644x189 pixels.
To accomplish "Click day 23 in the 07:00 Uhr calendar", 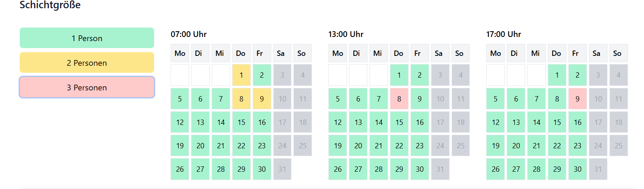I will coord(262,145).
